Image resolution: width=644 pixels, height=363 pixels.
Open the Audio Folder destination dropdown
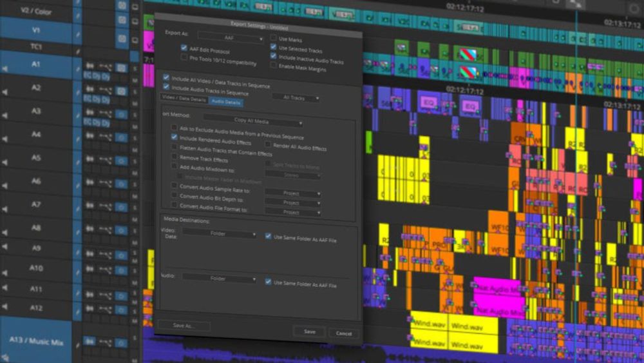[x=220, y=279]
